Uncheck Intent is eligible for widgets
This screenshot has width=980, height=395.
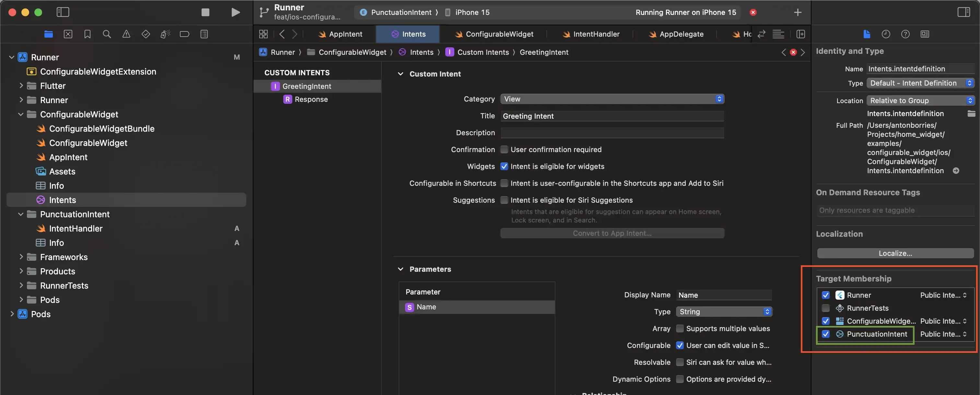coord(504,166)
